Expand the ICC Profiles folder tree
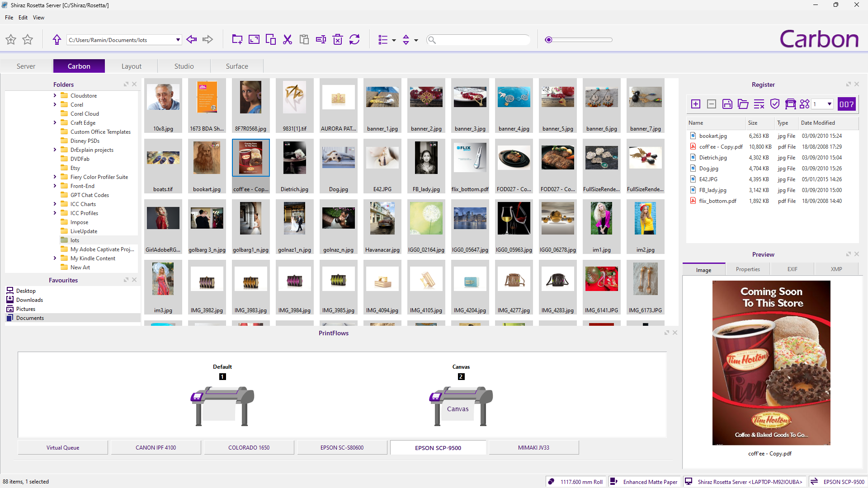868x488 pixels. pyautogui.click(x=55, y=213)
